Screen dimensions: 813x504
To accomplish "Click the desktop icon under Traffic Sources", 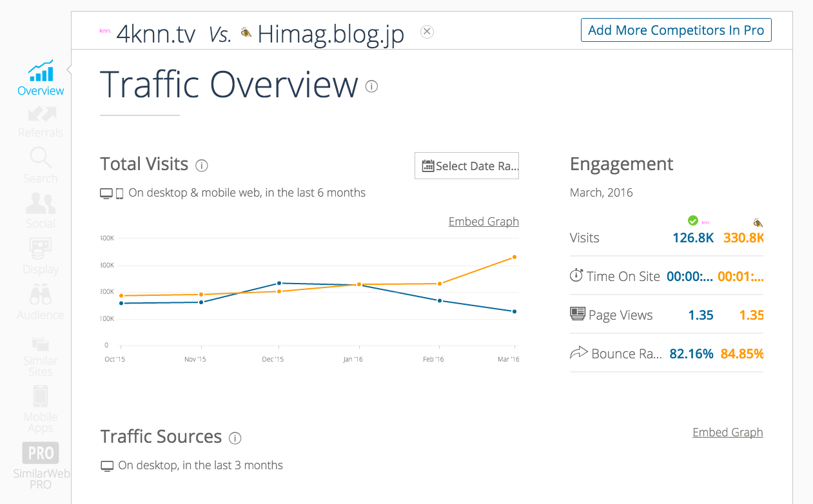I will [x=107, y=466].
